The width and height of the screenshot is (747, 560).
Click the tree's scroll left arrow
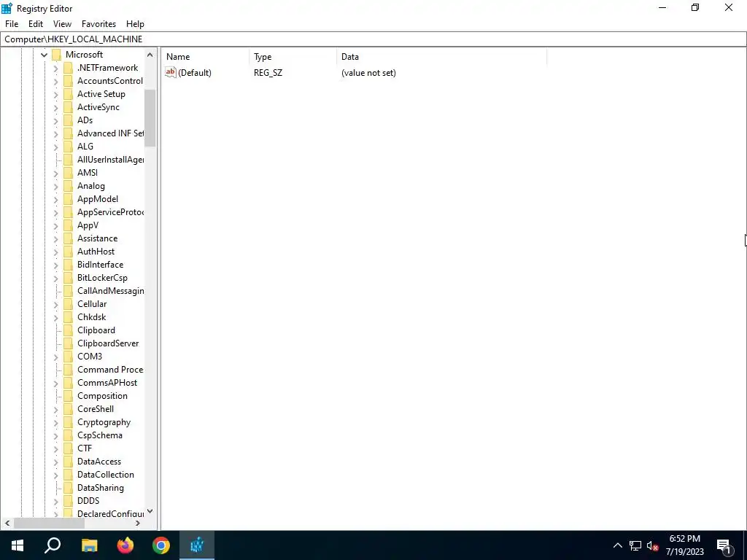pos(7,523)
